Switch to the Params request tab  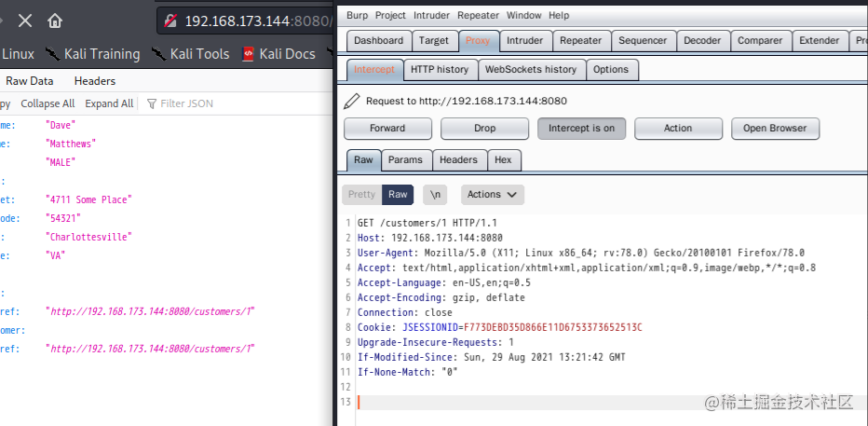point(405,160)
